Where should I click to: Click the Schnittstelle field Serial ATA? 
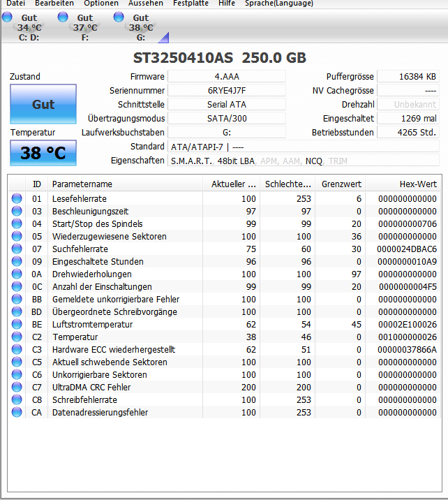pyautogui.click(x=227, y=105)
